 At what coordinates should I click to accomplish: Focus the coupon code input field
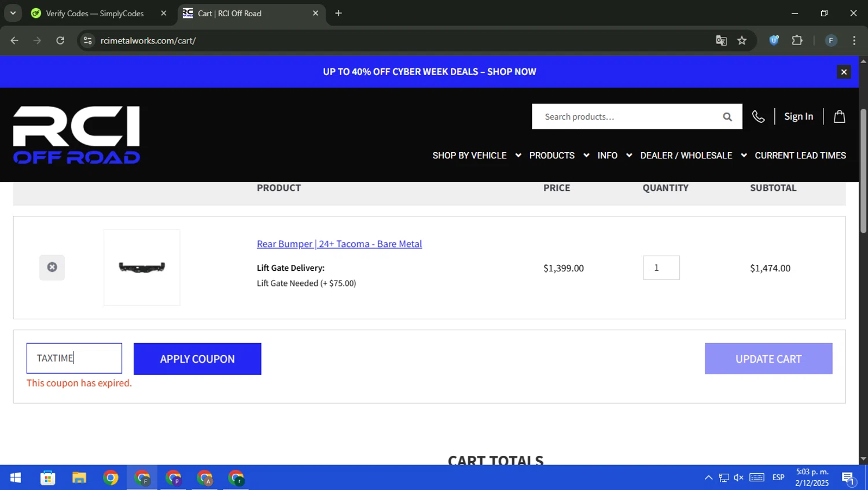click(74, 358)
